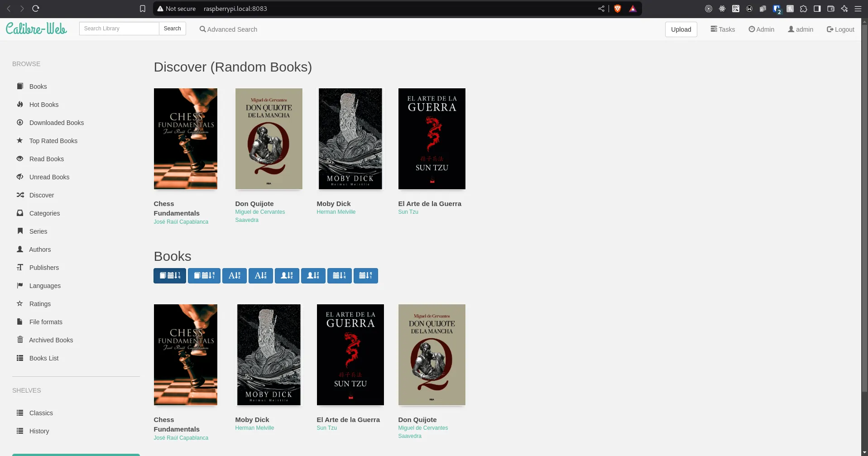Open Downloaded Books in the sidebar
This screenshot has height=456, width=868.
point(56,123)
